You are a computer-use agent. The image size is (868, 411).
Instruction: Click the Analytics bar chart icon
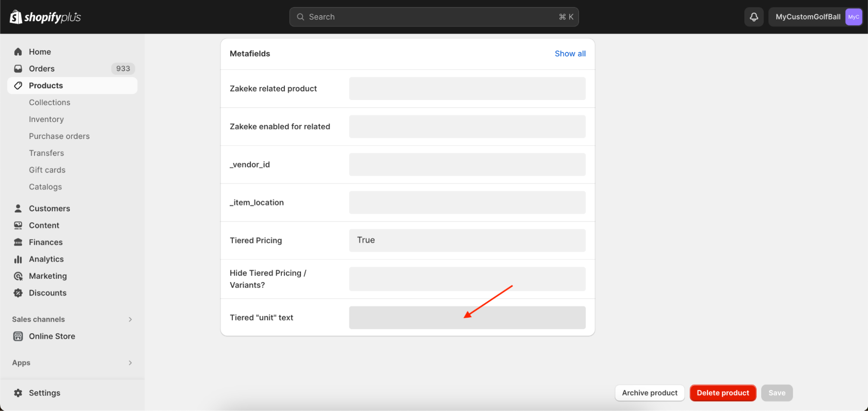pos(18,259)
